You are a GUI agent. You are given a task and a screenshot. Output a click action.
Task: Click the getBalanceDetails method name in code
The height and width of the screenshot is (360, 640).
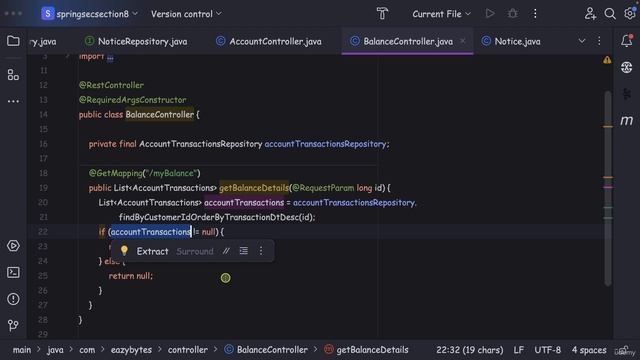coord(254,188)
